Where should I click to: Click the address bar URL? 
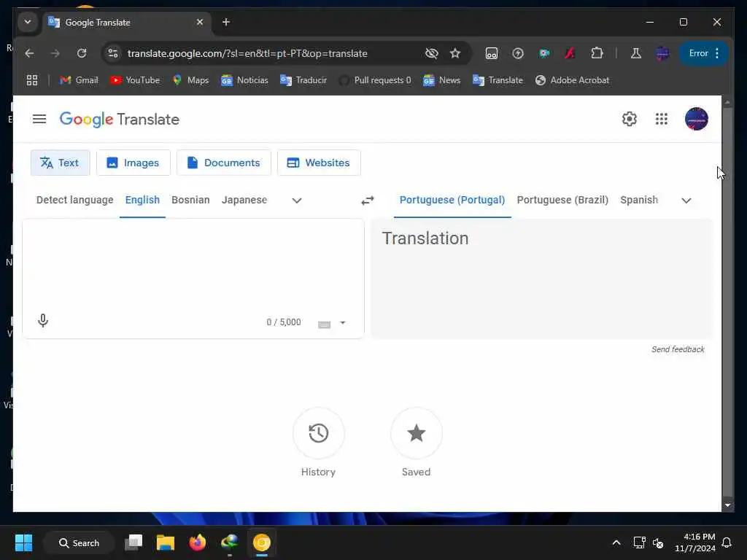[x=247, y=53]
